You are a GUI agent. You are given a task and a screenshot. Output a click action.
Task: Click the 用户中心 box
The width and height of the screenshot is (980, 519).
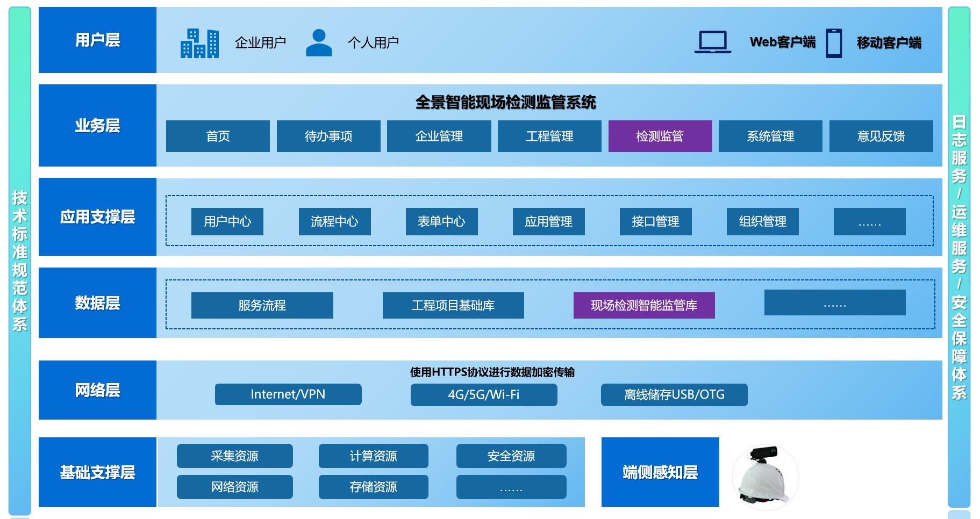click(227, 221)
